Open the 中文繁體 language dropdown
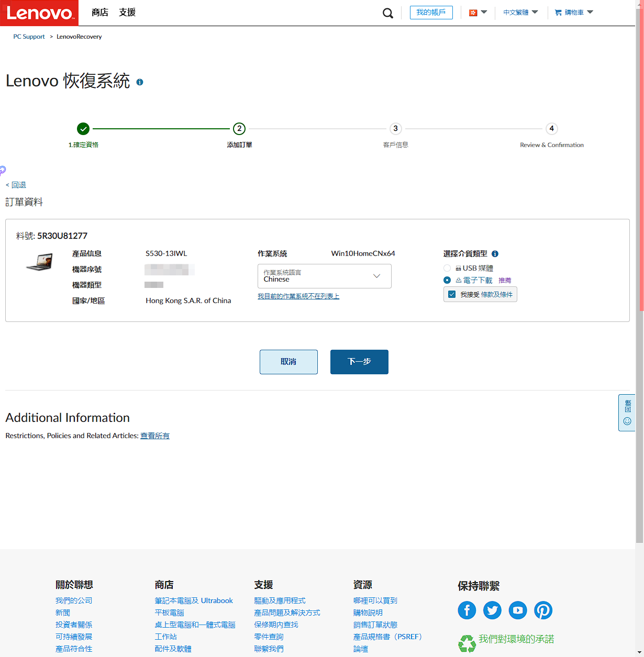Viewport: 644px width, 657px height. 520,12
